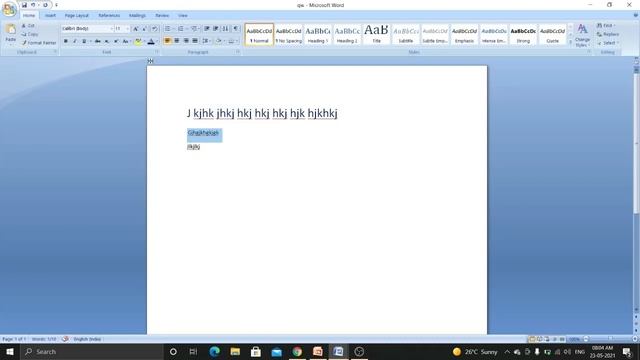
Task: Toggle underline formatting
Action: pyautogui.click(x=84, y=41)
